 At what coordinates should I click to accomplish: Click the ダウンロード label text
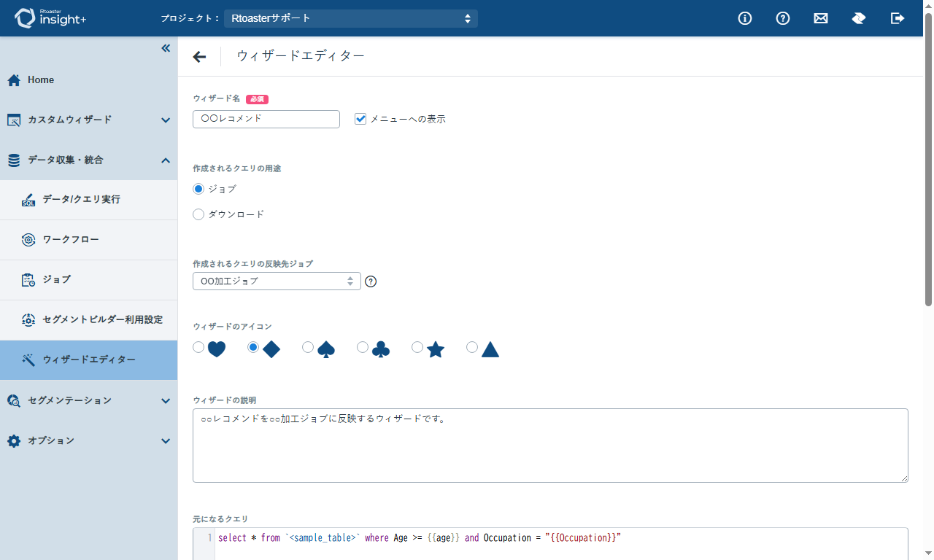tap(236, 214)
